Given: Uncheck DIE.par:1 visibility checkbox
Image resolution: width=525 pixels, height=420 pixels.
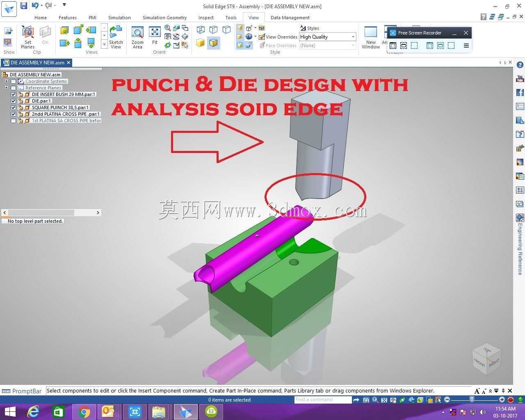Looking at the screenshot, I should (14, 101).
